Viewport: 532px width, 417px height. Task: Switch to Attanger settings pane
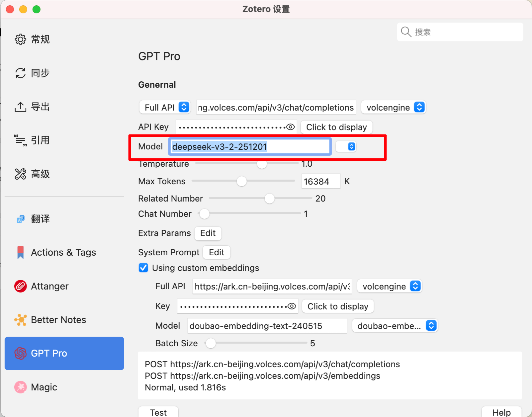(x=64, y=286)
